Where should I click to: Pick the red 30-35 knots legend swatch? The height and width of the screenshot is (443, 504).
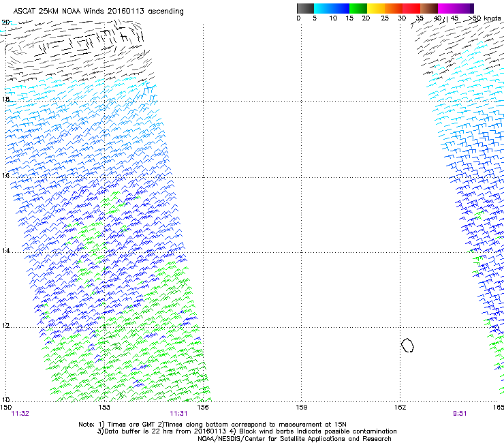(x=411, y=8)
